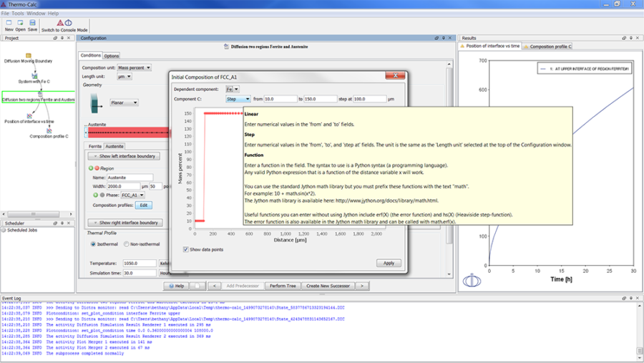The image size is (644, 363).
Task: Click the Thermo-Calc logo in Results
Action: pyautogui.click(x=472, y=281)
